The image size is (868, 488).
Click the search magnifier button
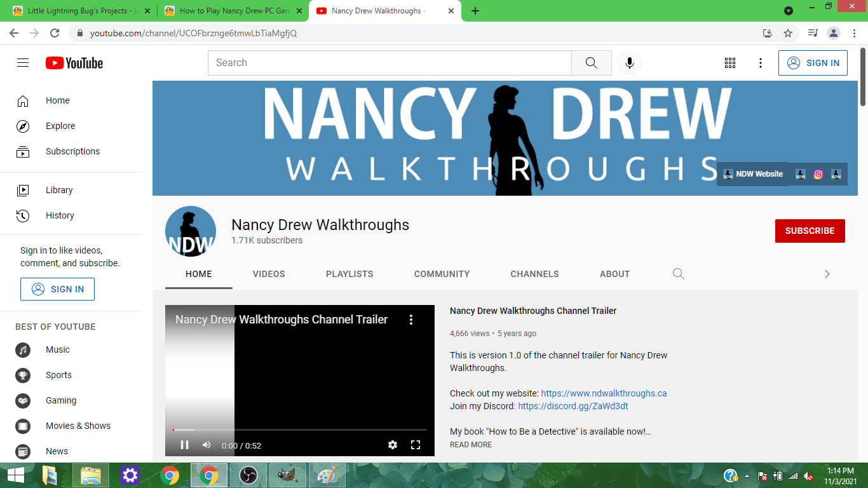[x=591, y=63]
